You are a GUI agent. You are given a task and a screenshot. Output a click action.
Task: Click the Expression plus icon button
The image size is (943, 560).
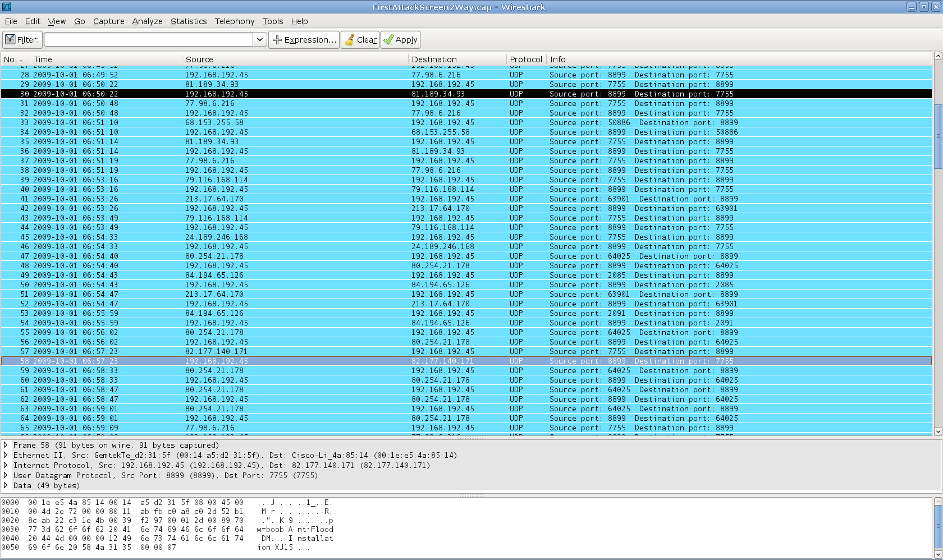point(304,40)
